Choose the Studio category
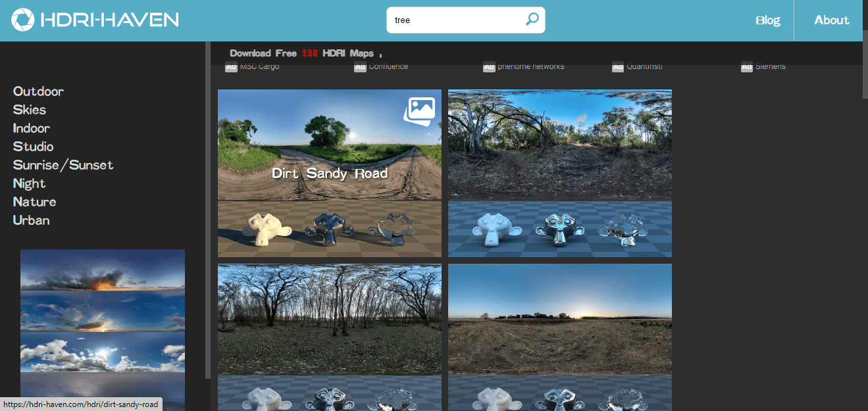 coord(34,147)
